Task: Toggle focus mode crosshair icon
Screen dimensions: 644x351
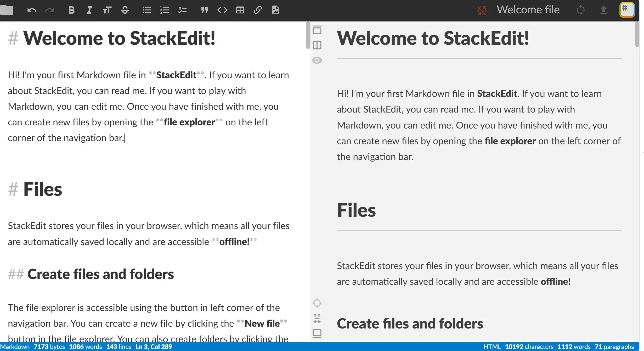Action: [317, 303]
